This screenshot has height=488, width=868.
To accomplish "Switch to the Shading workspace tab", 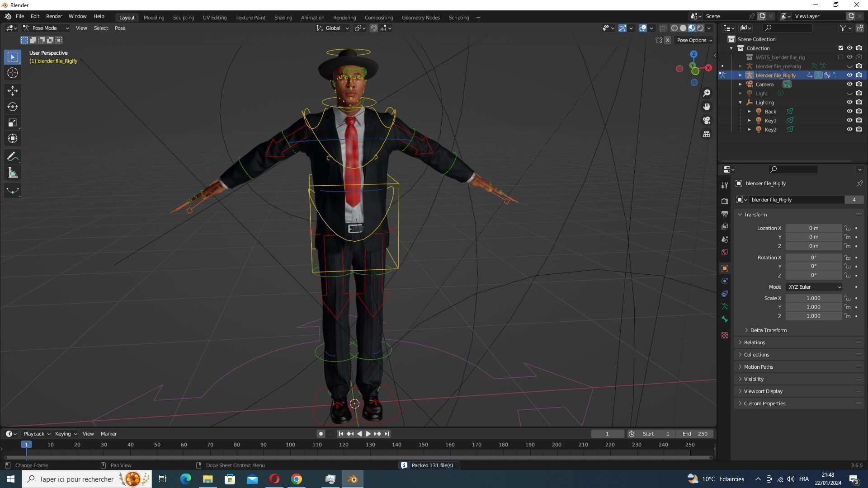I will tap(283, 18).
